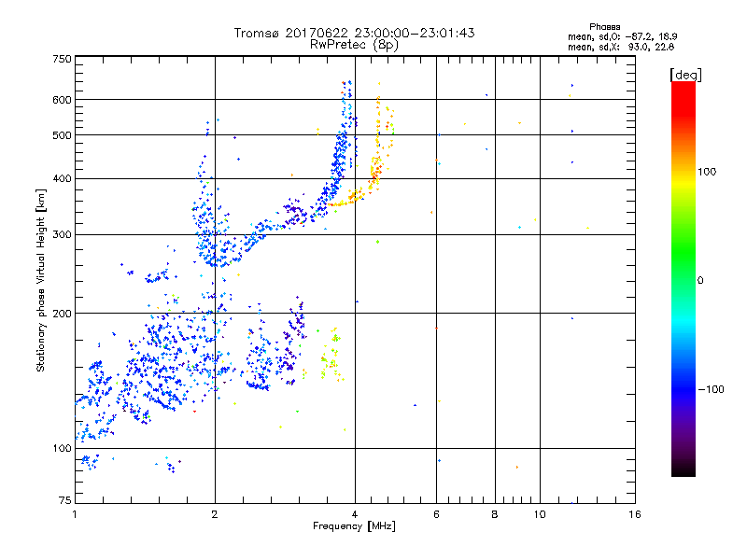Click the black bottom of the colorbar
Screen dimensions: 747x560
pyautogui.click(x=683, y=470)
